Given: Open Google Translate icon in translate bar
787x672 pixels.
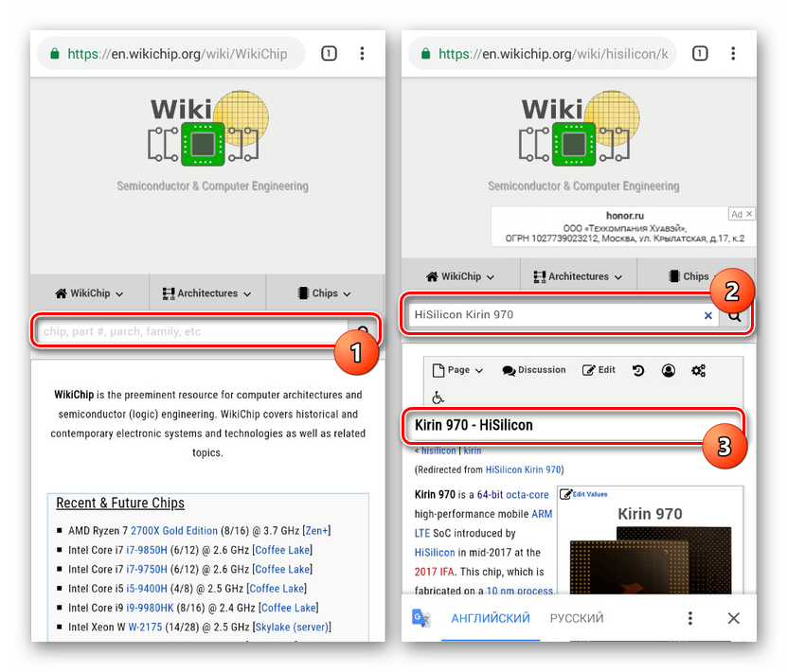Looking at the screenshot, I should click(420, 618).
